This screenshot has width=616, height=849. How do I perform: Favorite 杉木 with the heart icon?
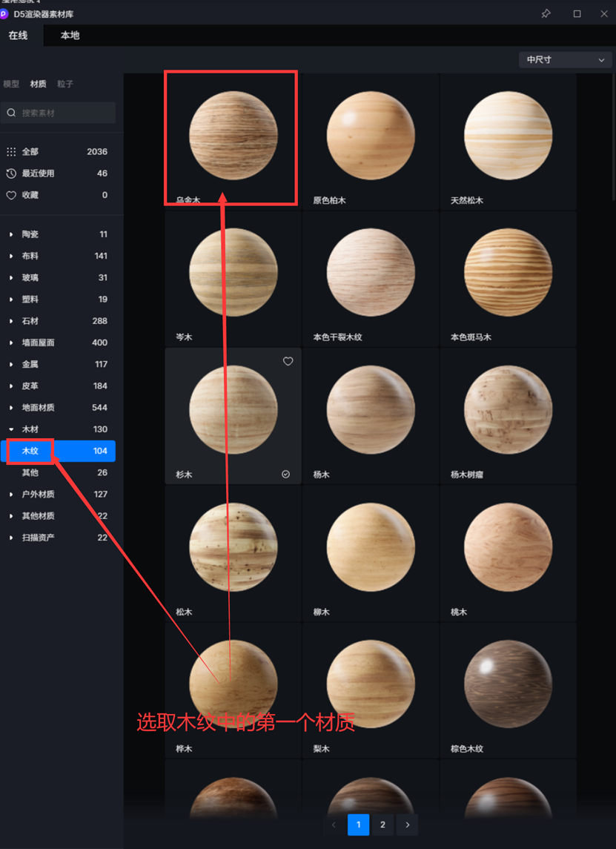pos(288,361)
